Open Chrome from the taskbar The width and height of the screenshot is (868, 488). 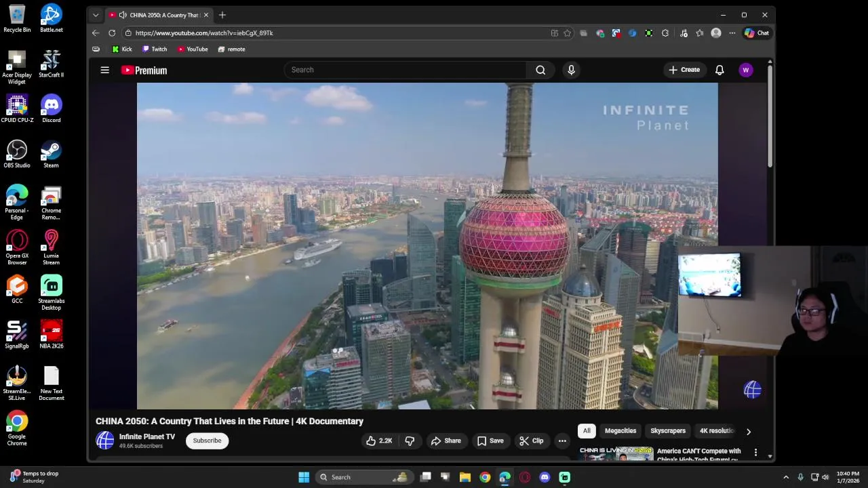tap(484, 477)
